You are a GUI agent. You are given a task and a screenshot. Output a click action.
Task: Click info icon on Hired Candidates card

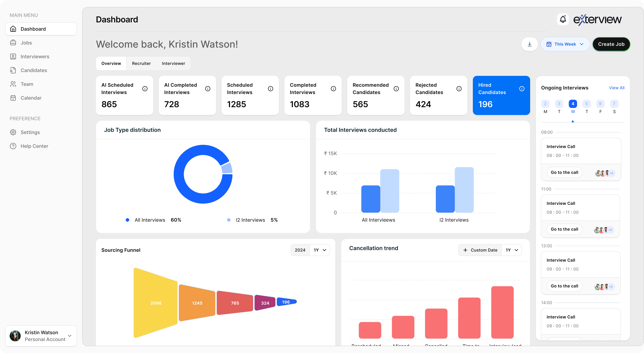coord(522,89)
